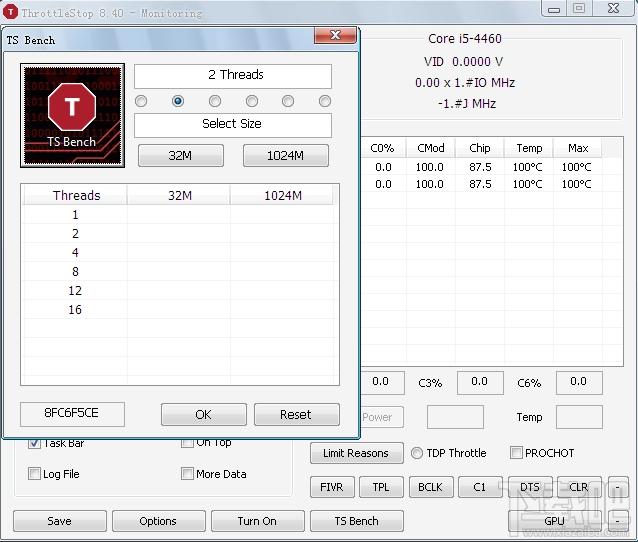
Task: Select the first thread count radio button
Action: tap(141, 101)
